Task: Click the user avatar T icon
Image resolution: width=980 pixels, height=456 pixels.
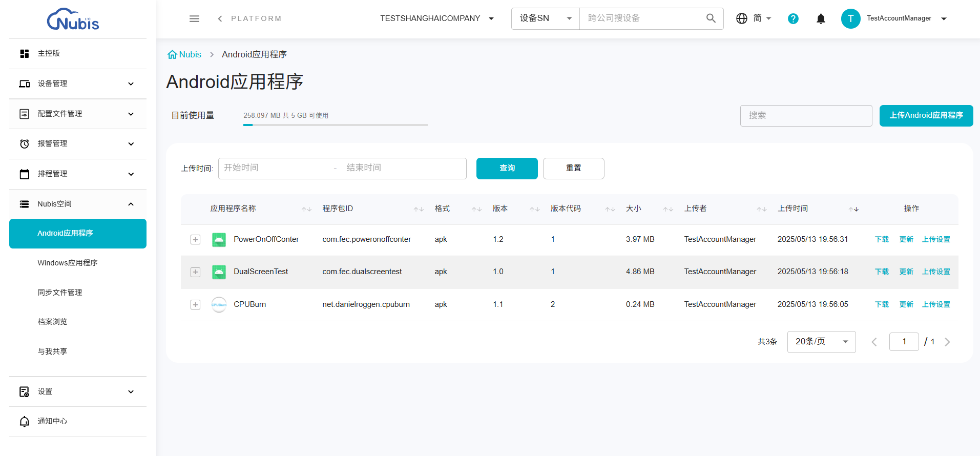Action: coord(850,18)
